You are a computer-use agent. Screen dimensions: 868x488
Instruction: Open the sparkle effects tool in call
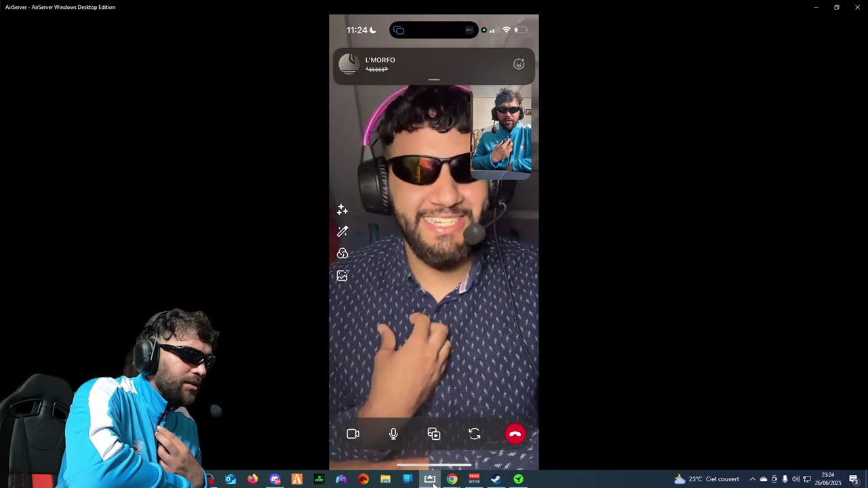(342, 210)
